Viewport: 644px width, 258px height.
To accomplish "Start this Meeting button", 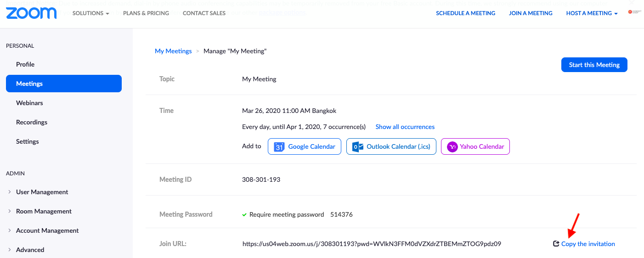I will click(594, 65).
